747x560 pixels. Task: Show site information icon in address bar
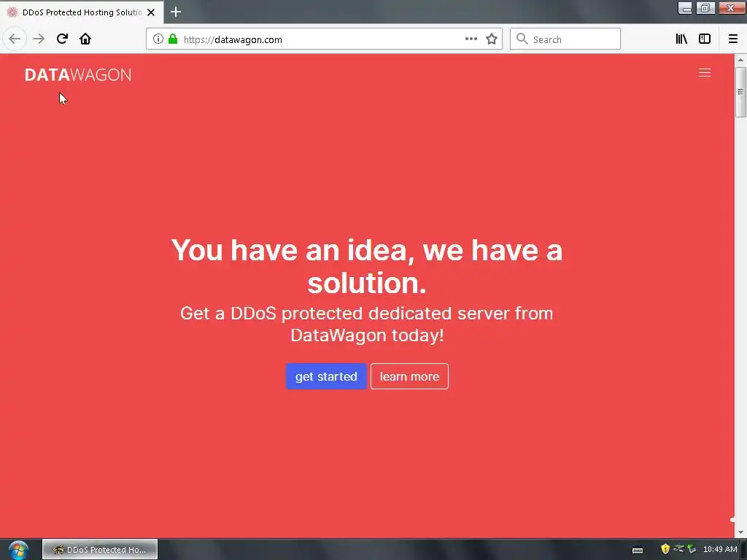158,39
